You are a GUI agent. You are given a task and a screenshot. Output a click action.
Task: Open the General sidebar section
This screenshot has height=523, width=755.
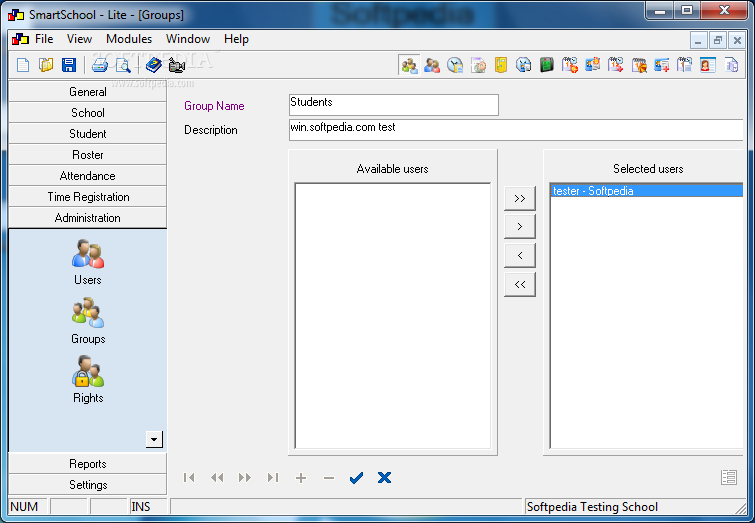tap(88, 92)
